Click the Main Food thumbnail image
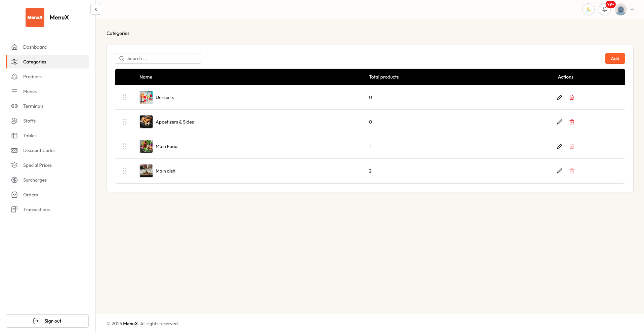 pos(146,146)
